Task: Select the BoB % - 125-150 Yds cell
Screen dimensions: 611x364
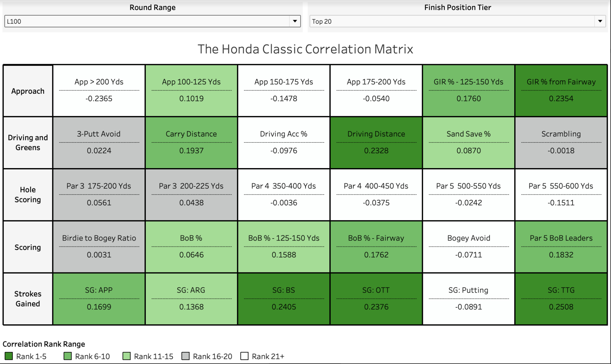Action: tap(284, 247)
